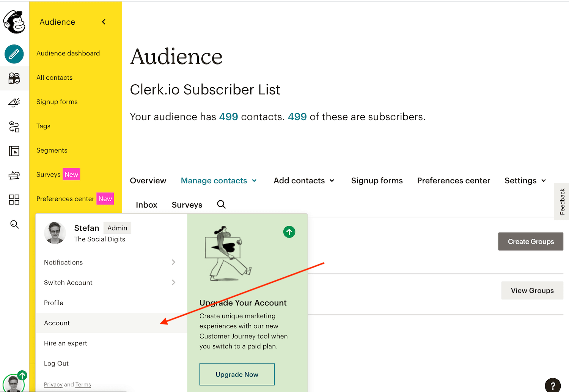
Task: Click the sidebar search magnifier icon
Action: point(14,224)
